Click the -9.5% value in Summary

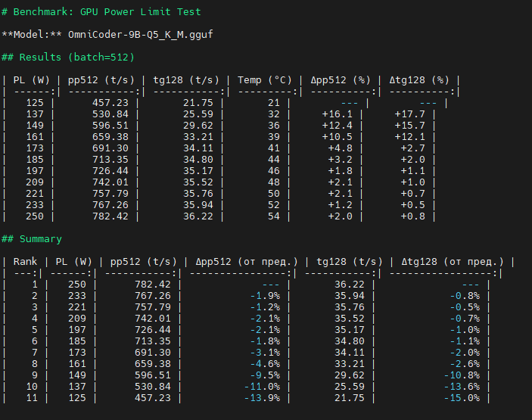tap(266, 375)
